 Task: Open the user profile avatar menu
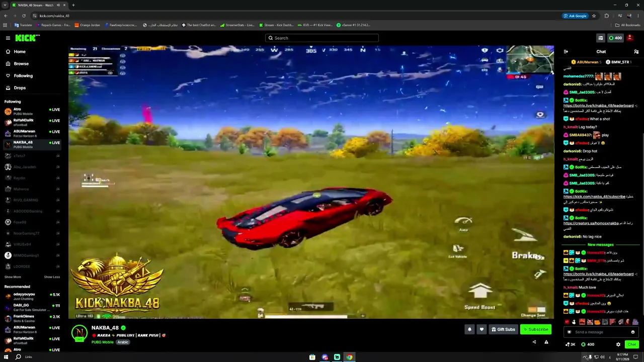click(x=630, y=38)
